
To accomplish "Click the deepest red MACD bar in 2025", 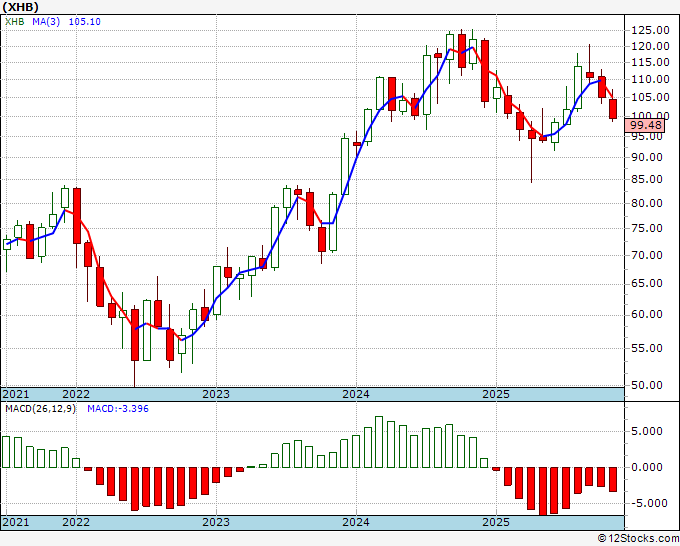I will (x=543, y=491).
